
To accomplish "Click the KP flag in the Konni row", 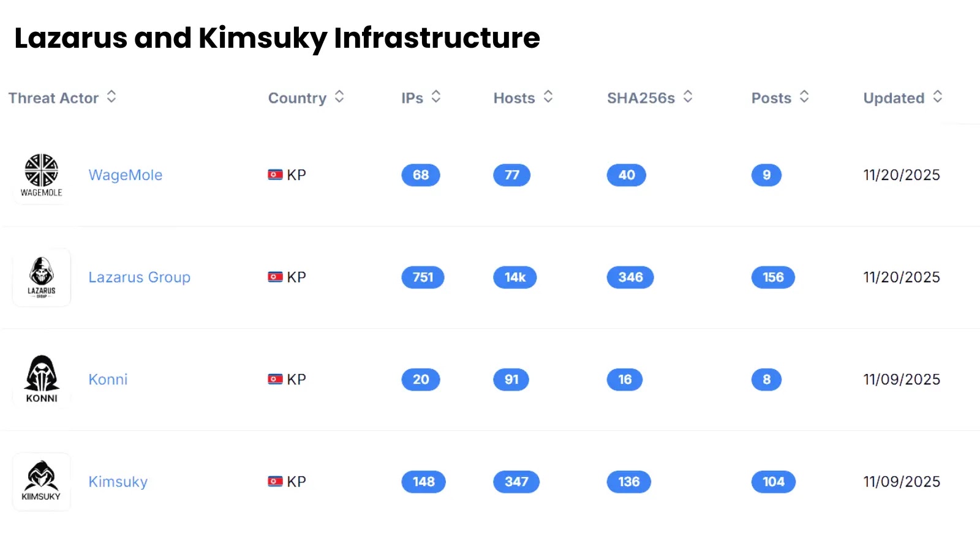I will (275, 379).
